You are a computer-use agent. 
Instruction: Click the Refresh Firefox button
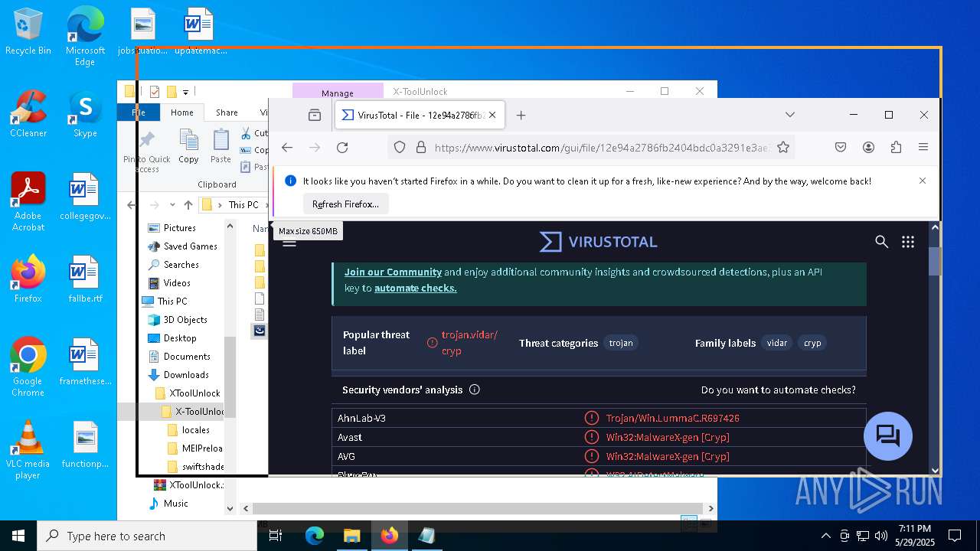[x=345, y=204]
